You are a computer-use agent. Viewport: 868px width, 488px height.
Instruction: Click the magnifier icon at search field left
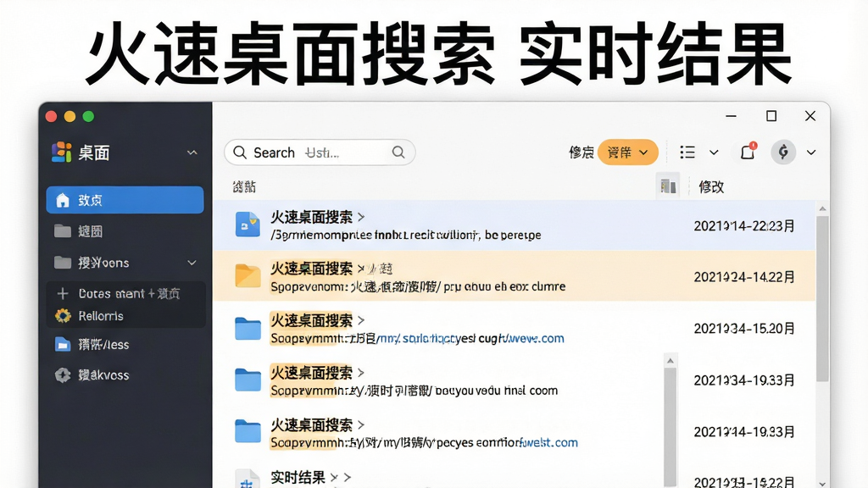pyautogui.click(x=240, y=152)
